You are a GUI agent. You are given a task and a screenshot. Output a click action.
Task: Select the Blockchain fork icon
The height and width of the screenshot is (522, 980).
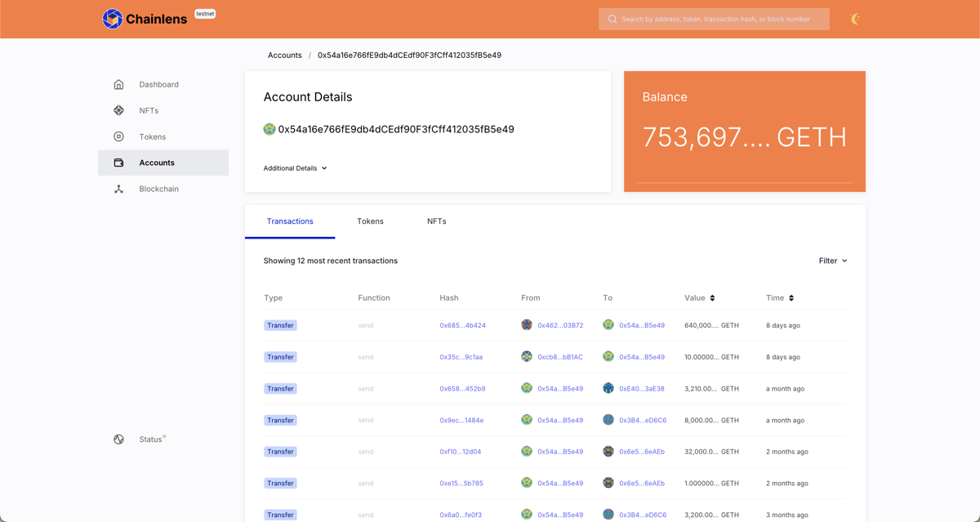coord(118,189)
